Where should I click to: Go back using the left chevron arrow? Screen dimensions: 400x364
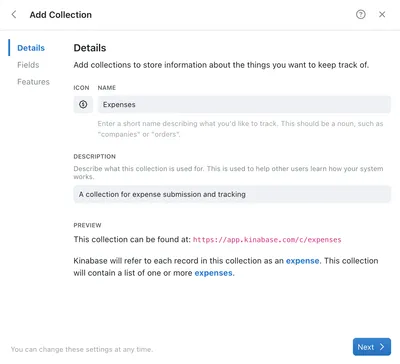[14, 14]
